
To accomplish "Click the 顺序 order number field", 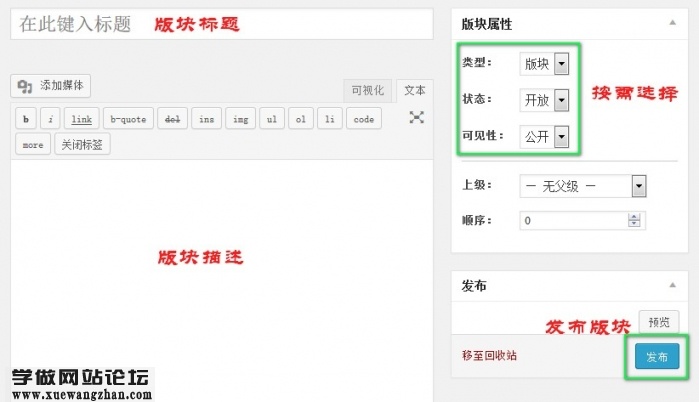I will 582,221.
